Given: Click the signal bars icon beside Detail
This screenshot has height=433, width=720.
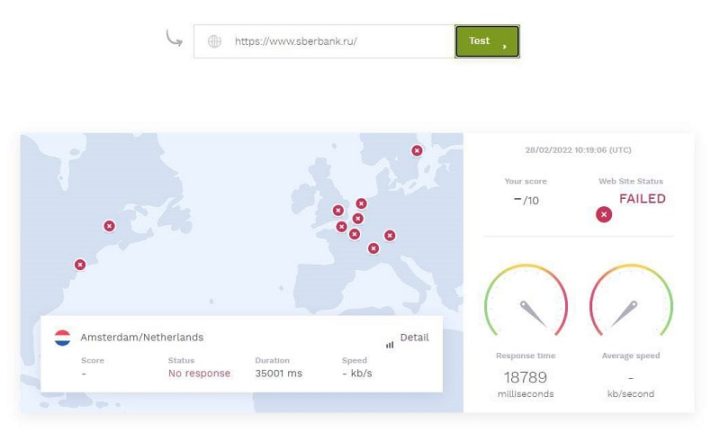Looking at the screenshot, I should pyautogui.click(x=389, y=344).
